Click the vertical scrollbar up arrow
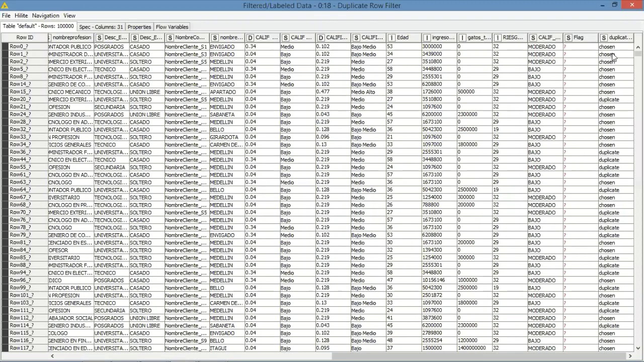 click(x=638, y=47)
